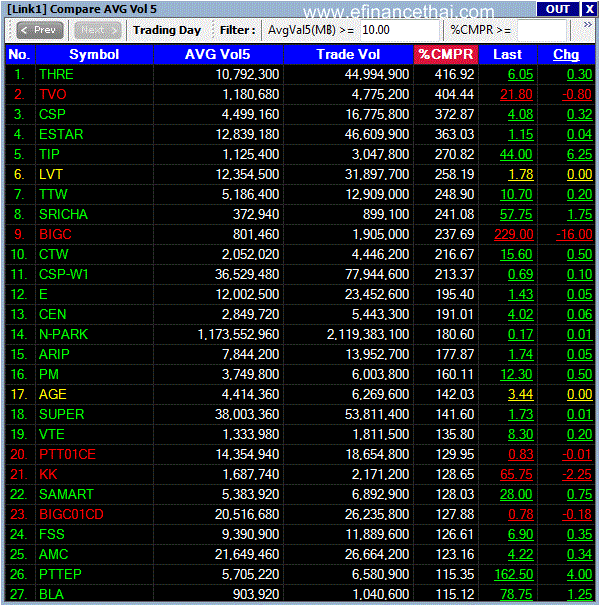Select the TIP symbol
605x606 pixels.
(x=49, y=155)
